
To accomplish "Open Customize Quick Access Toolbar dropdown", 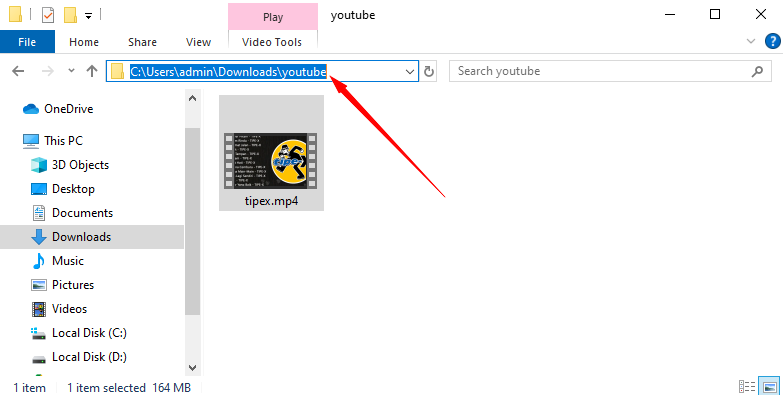I will 88,16.
